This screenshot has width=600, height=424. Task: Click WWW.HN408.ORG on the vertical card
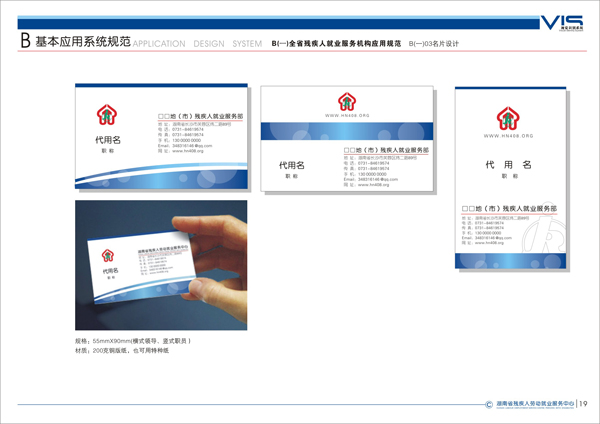pos(510,134)
